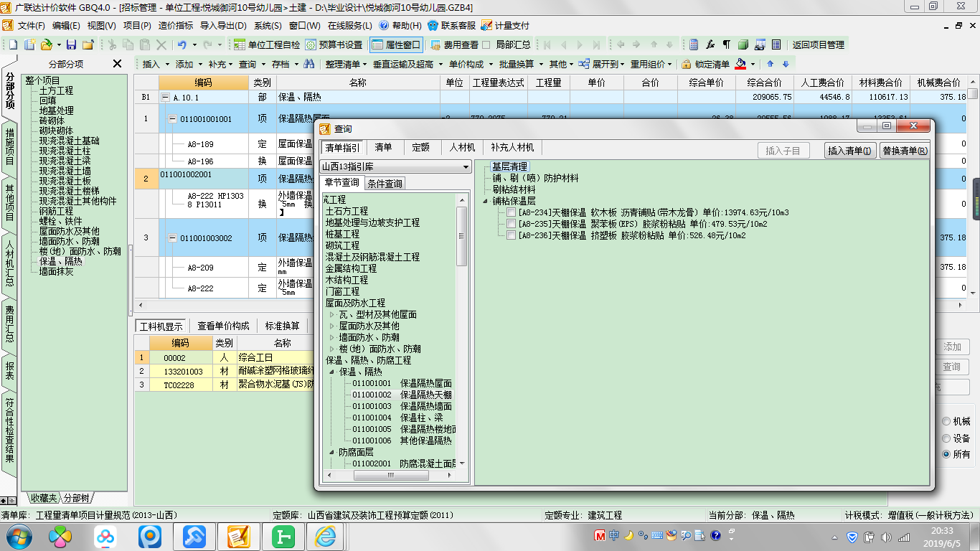Click the undo arrow icon

(x=182, y=44)
